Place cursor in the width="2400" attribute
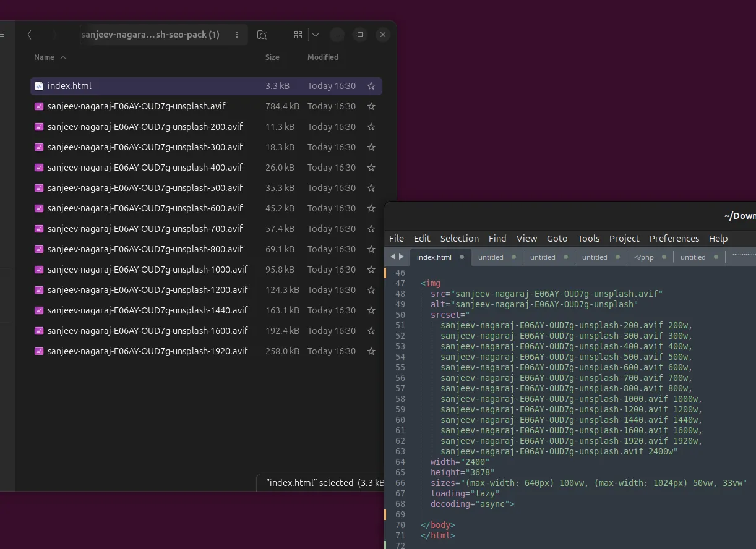Screen dimensions: 756x549 pyautogui.click(x=460, y=462)
